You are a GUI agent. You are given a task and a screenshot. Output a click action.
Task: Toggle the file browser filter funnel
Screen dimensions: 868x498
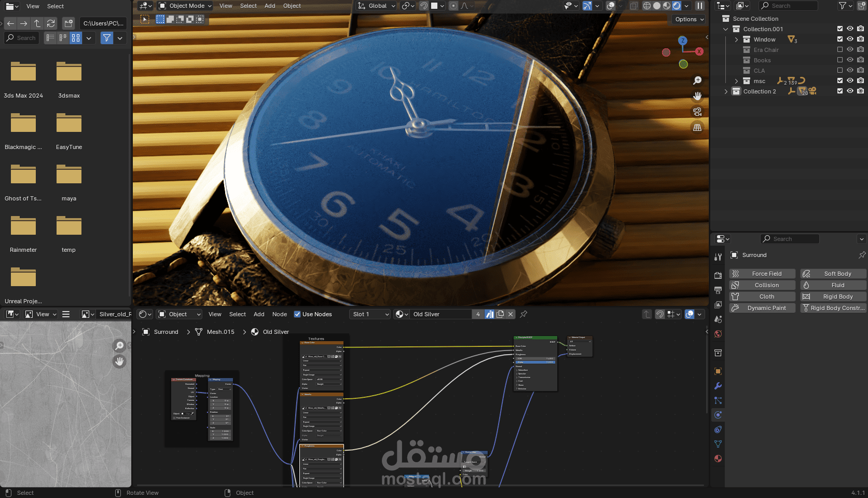pyautogui.click(x=107, y=38)
